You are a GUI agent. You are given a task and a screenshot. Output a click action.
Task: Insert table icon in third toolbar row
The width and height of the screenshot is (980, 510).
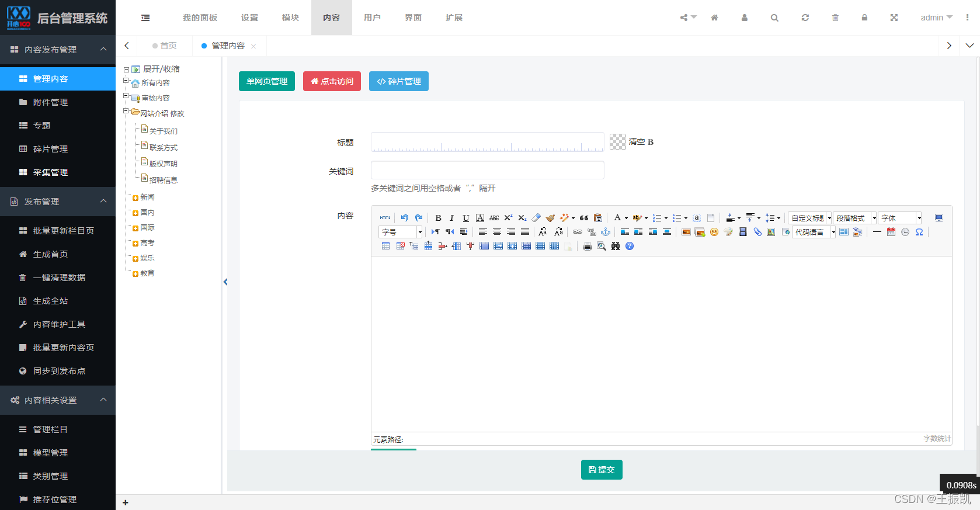(x=386, y=246)
